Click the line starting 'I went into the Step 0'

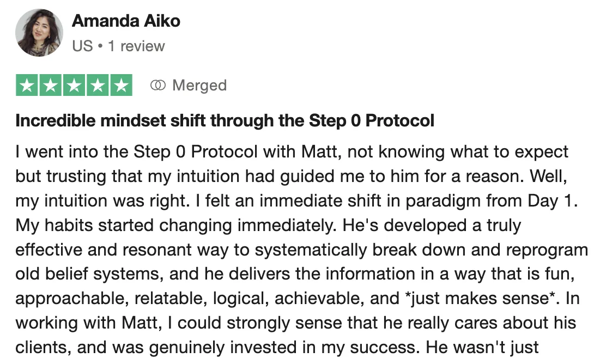point(292,152)
